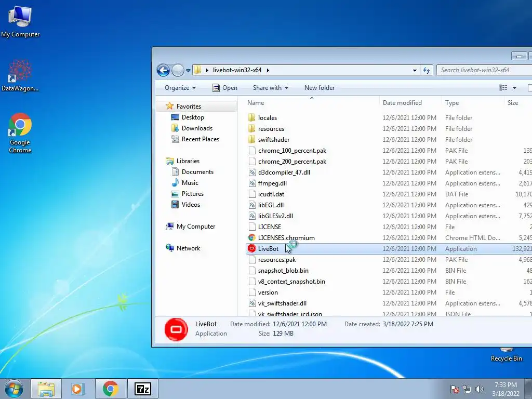Click the Explorer forward arrow button
This screenshot has width=532, height=399.
pos(178,70)
